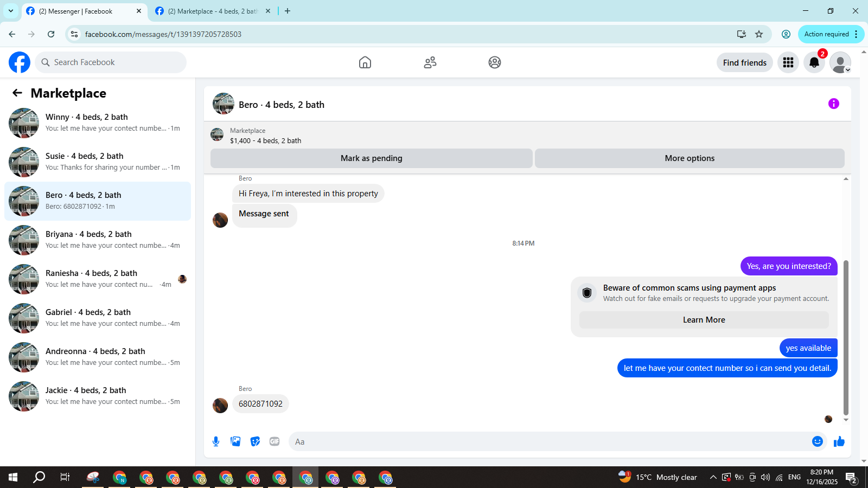Click the chat scrollbar down arrow
This screenshot has width=868, height=488.
[x=846, y=420]
